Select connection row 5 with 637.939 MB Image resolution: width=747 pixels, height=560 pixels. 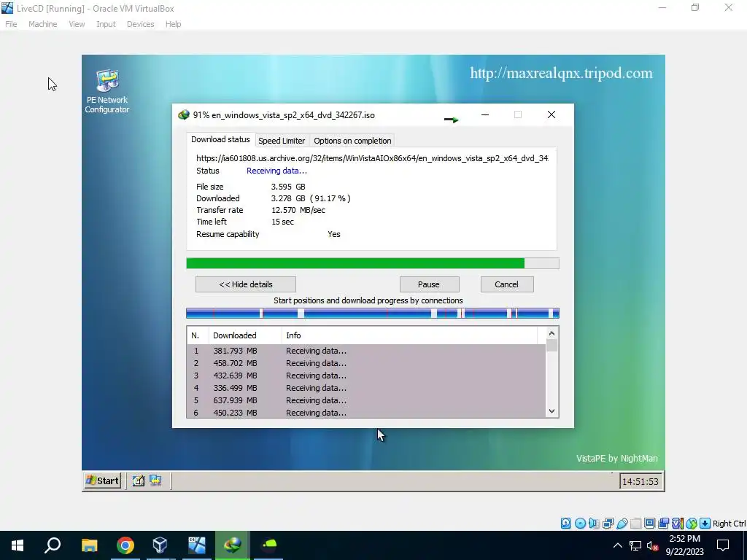(366, 400)
